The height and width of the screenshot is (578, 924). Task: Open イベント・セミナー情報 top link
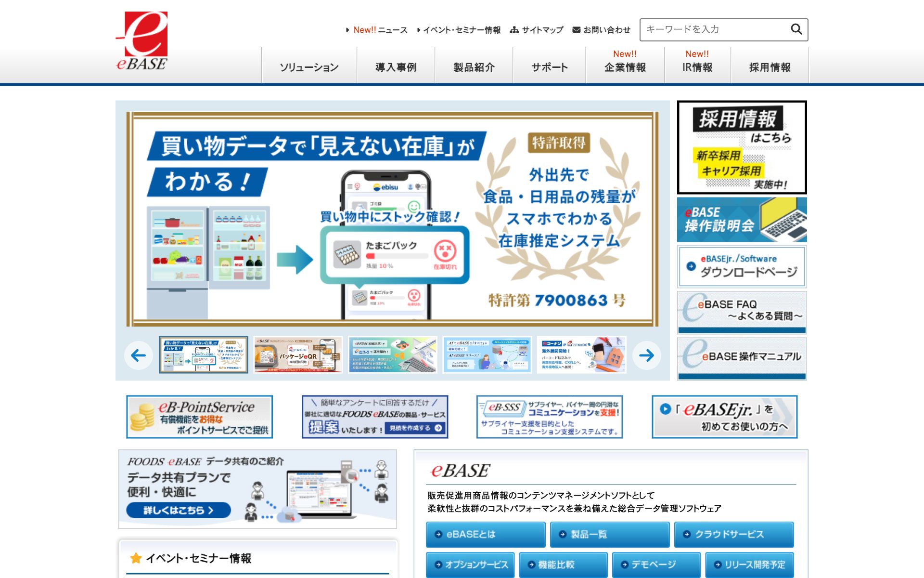[459, 30]
